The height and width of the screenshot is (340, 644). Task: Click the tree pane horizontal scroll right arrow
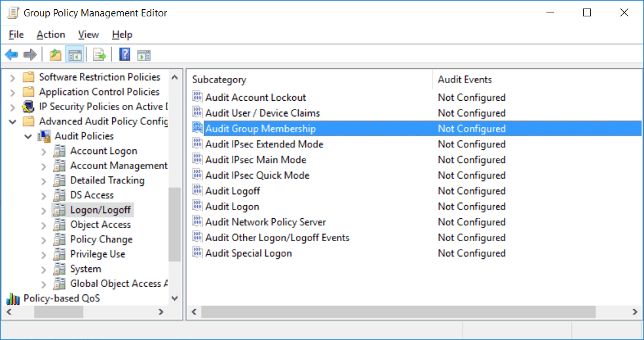(x=161, y=312)
